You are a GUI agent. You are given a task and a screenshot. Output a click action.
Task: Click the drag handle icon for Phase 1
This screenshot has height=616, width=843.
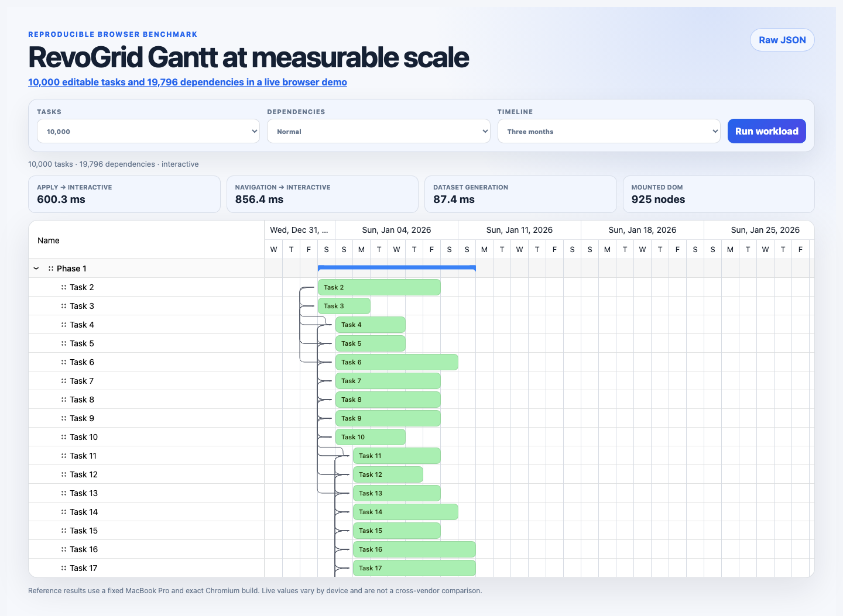tap(51, 269)
